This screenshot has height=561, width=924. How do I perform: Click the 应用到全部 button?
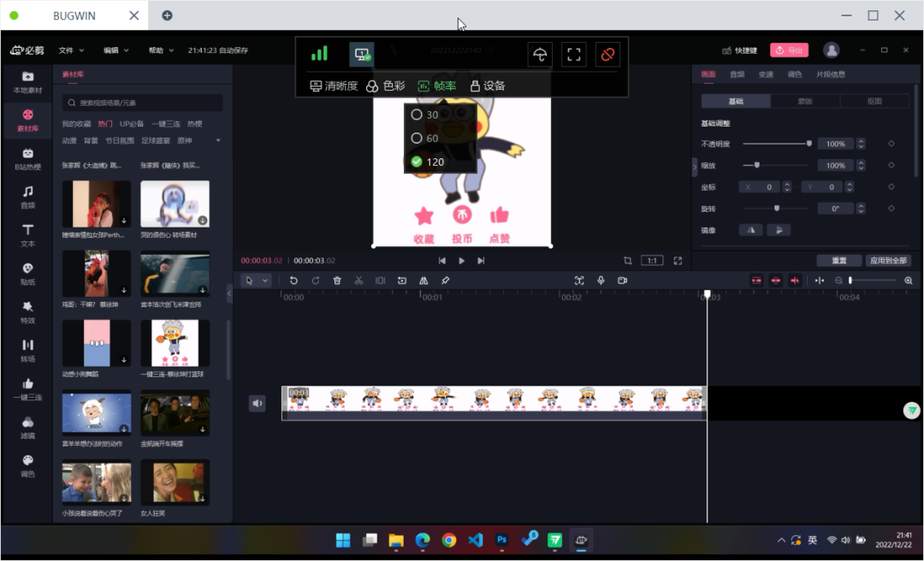point(888,261)
